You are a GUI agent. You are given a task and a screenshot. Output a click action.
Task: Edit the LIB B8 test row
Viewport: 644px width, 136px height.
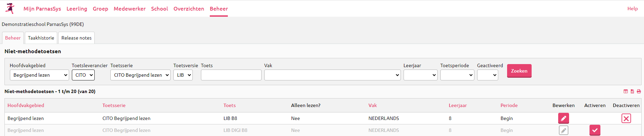[564, 118]
